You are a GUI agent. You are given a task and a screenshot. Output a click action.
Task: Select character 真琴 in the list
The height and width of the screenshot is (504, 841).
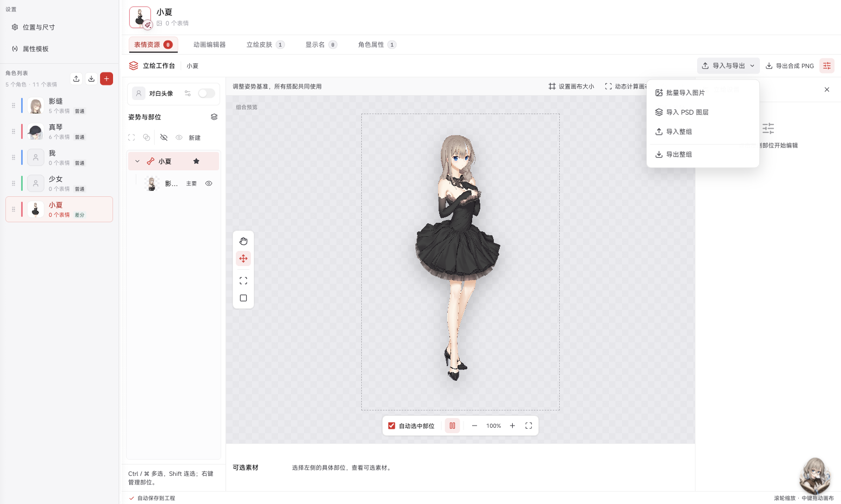click(x=59, y=131)
